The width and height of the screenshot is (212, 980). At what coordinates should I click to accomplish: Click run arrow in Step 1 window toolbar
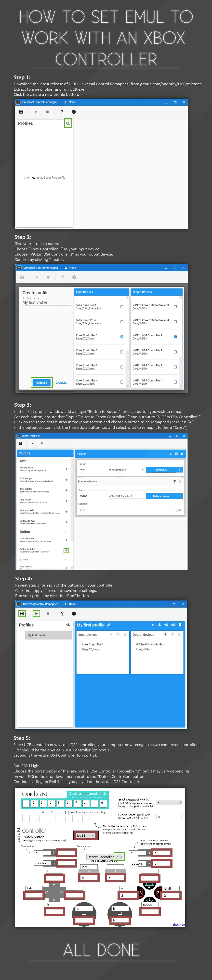36,112
